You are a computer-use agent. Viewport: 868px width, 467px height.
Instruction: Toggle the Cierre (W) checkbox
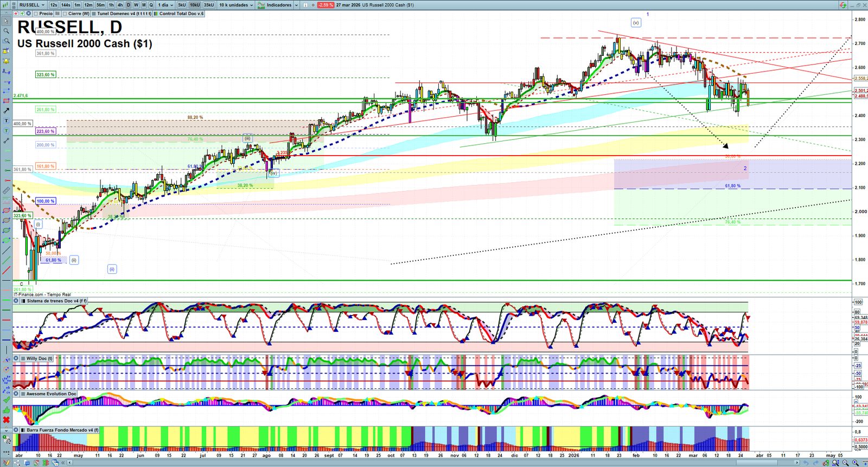[65, 14]
